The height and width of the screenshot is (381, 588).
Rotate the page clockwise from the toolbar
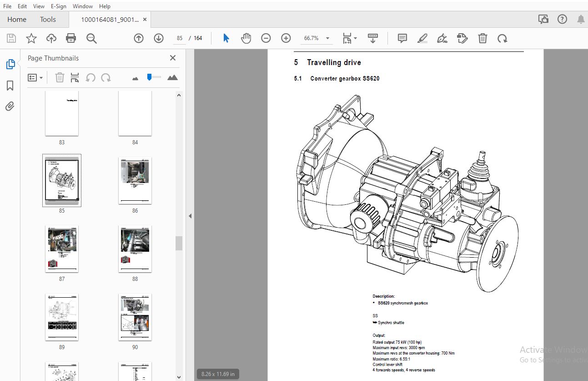(502, 38)
